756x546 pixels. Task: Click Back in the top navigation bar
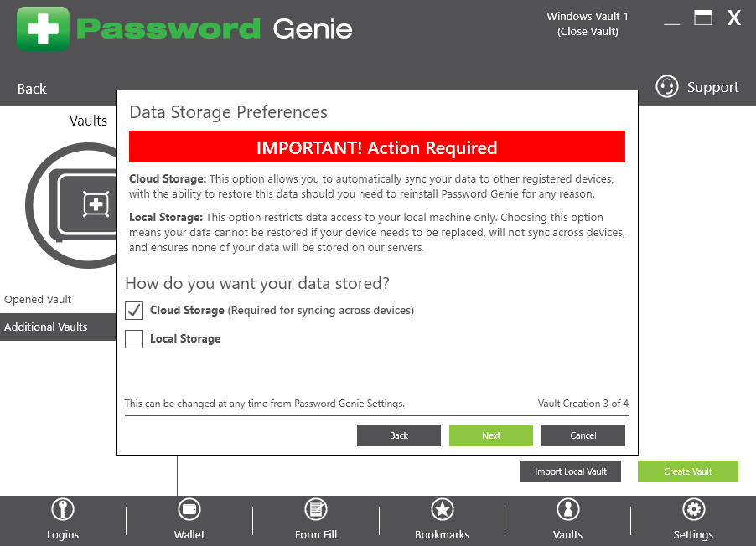click(32, 89)
